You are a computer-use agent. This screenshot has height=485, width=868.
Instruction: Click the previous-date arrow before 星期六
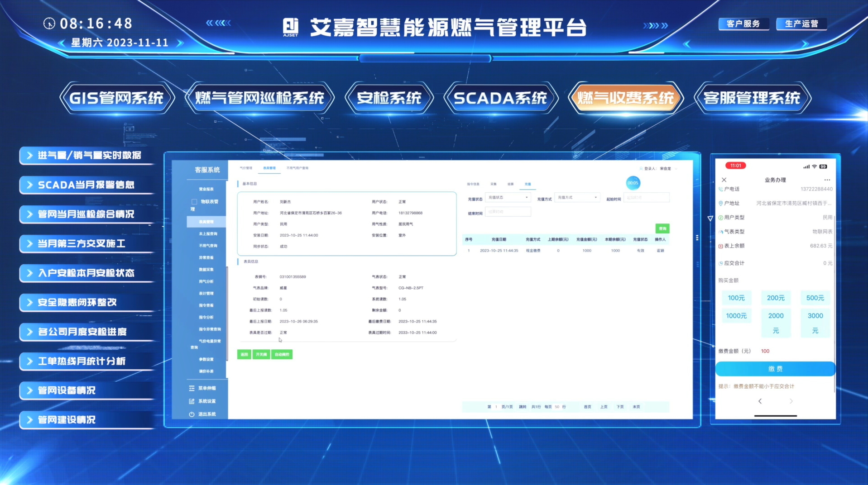pyautogui.click(x=62, y=43)
